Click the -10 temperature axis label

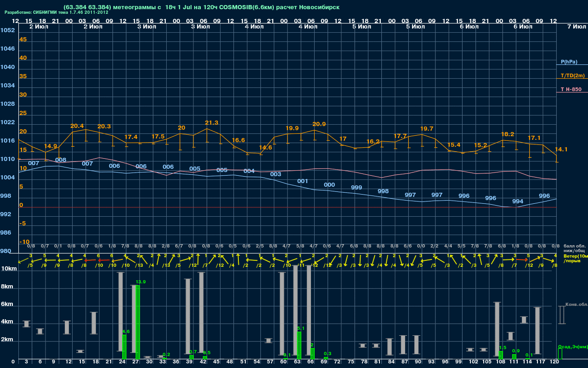[25, 242]
